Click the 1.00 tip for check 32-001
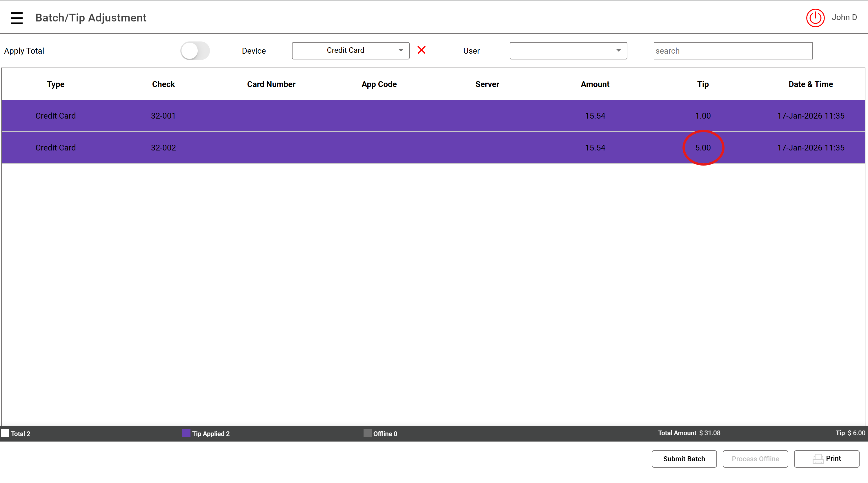Viewport: 868px width, 483px height. tap(703, 116)
